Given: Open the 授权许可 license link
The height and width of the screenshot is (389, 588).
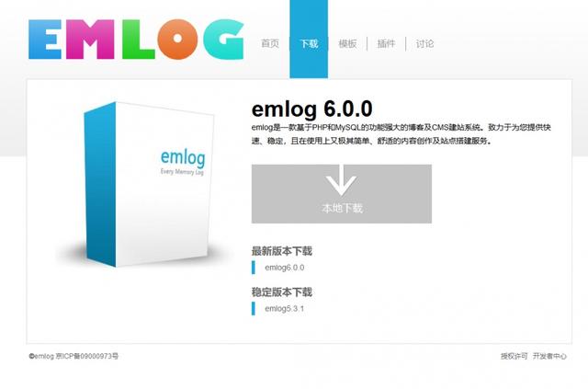Looking at the screenshot, I should [x=514, y=356].
